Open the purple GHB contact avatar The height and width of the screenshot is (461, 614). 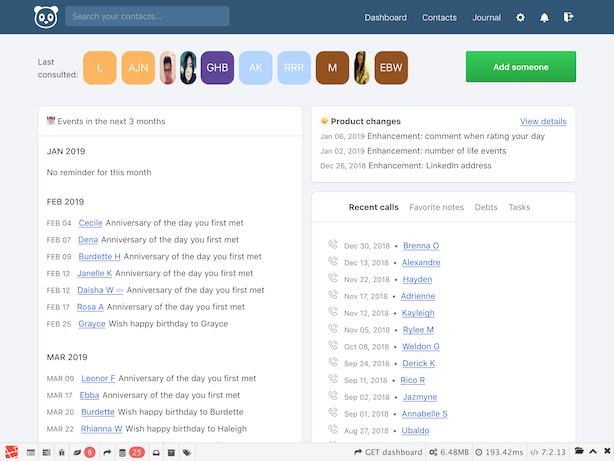[217, 68]
